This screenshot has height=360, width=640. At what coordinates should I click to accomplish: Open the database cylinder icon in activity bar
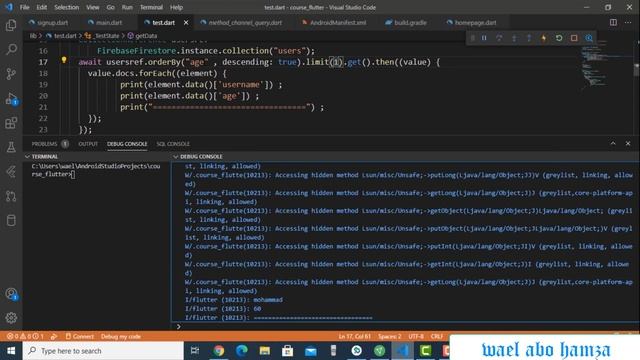click(x=11, y=220)
